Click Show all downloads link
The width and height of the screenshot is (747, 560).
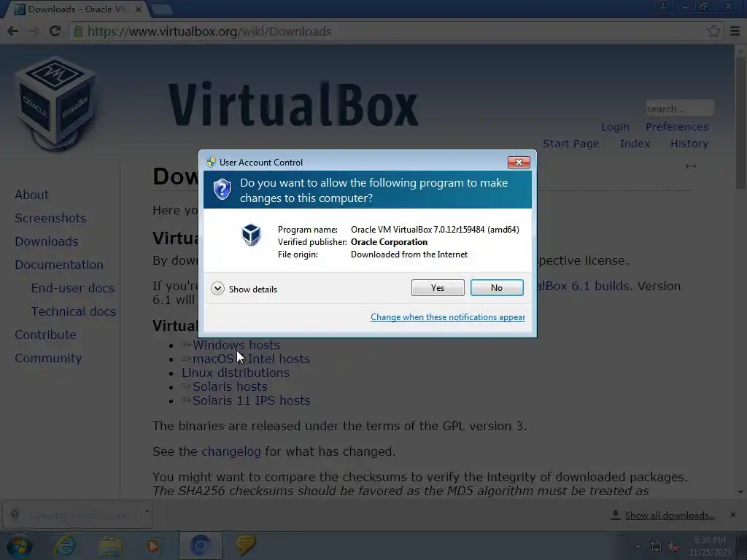[670, 516]
